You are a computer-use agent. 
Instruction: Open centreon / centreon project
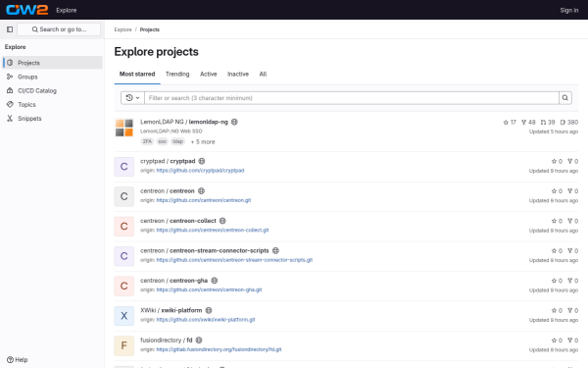168,190
